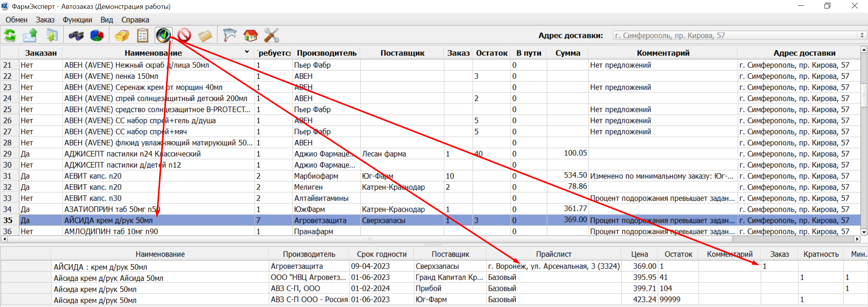The image size is (868, 307).
Task: Sort by the Срок годности column header
Action: tap(381, 254)
